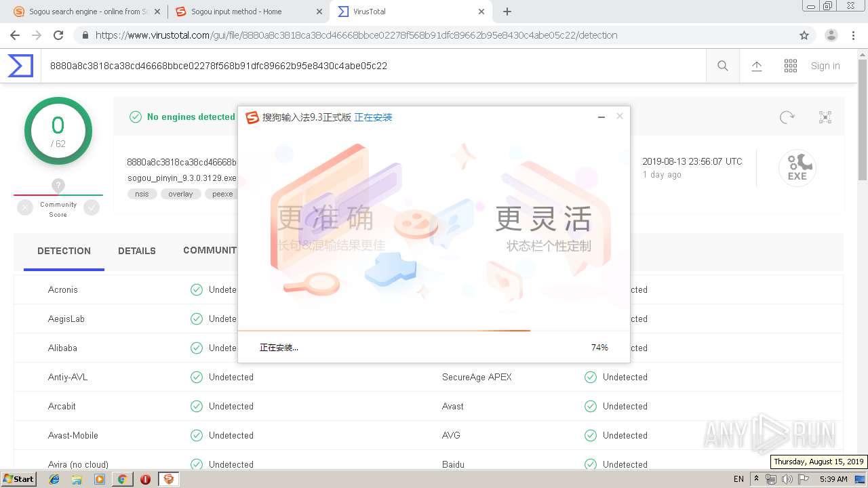Click the AVG engine name

tap(451, 435)
